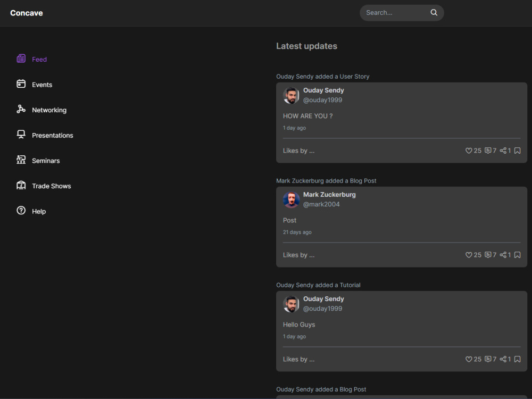Bookmark the 'HOW ARE YOU ?' post
This screenshot has height=399, width=532.
point(518,151)
